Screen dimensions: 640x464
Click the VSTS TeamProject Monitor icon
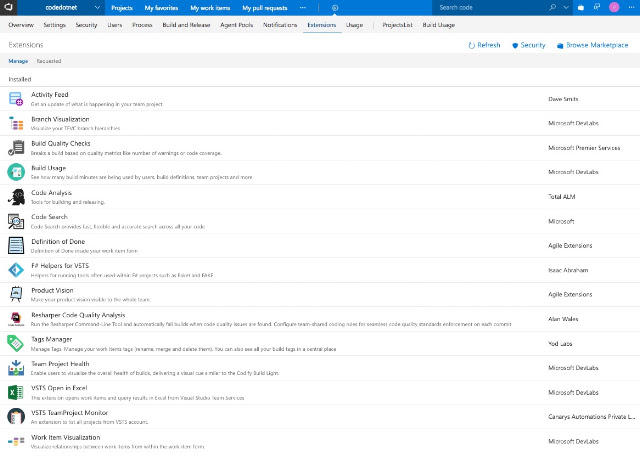click(x=16, y=417)
